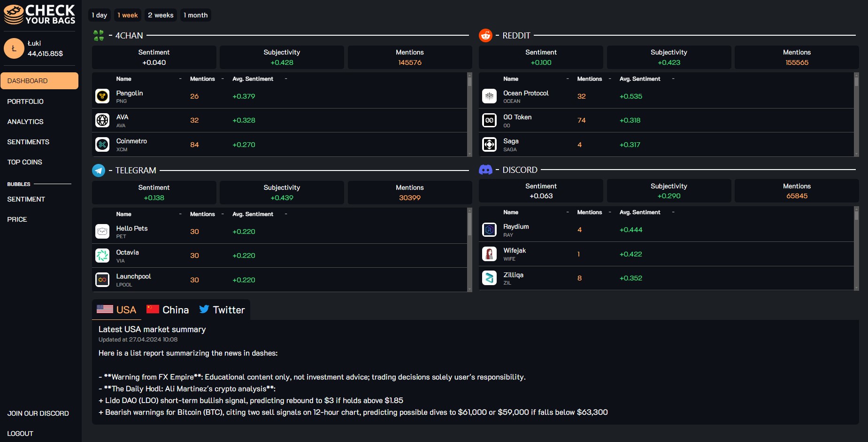Open the AVA coin icon
The image size is (868, 442).
(102, 120)
